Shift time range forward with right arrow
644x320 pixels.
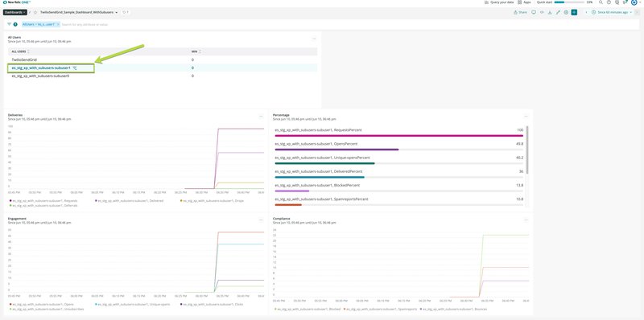pyautogui.click(x=637, y=12)
